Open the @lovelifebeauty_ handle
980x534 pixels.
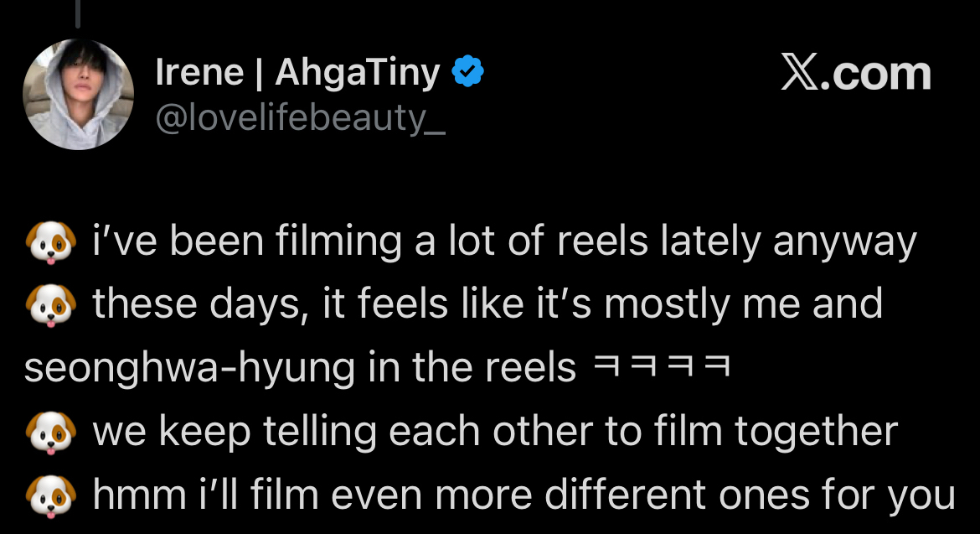click(x=300, y=120)
